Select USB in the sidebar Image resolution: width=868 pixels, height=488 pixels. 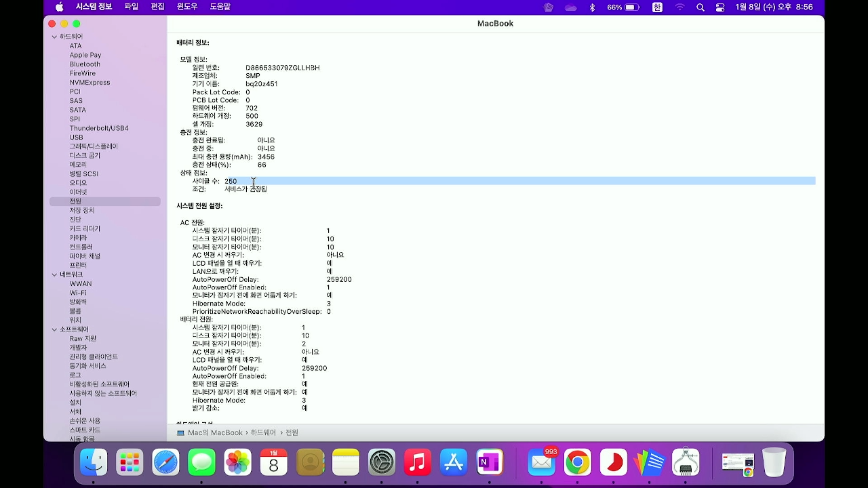click(76, 138)
